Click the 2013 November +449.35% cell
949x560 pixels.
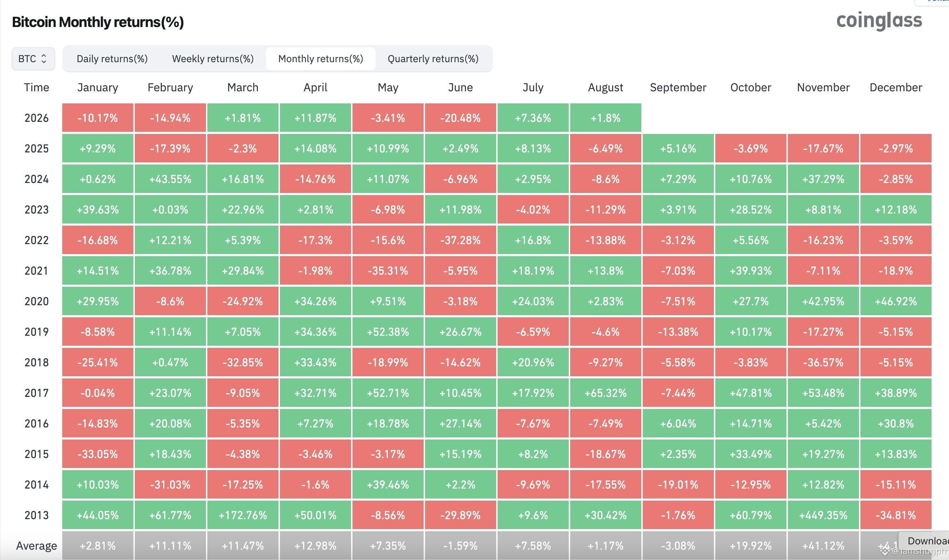pos(823,515)
